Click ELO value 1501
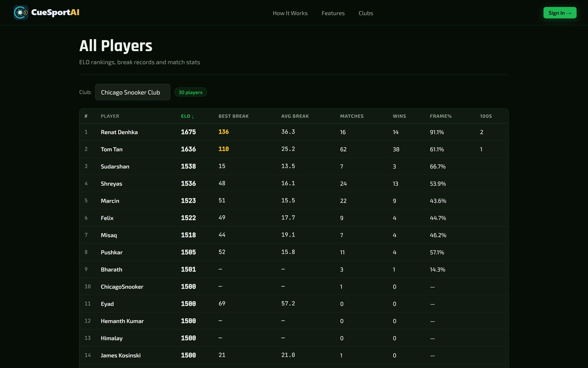 pos(188,269)
